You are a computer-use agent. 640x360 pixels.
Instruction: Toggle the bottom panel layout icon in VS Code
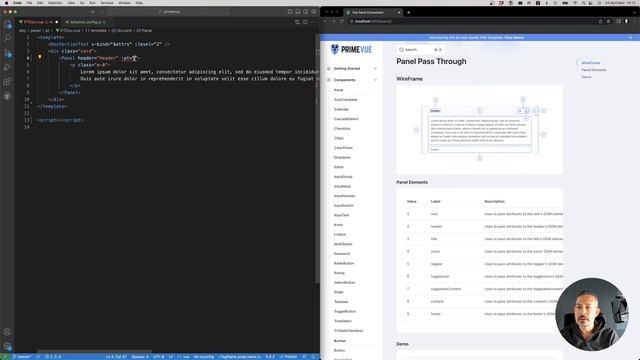(298, 12)
